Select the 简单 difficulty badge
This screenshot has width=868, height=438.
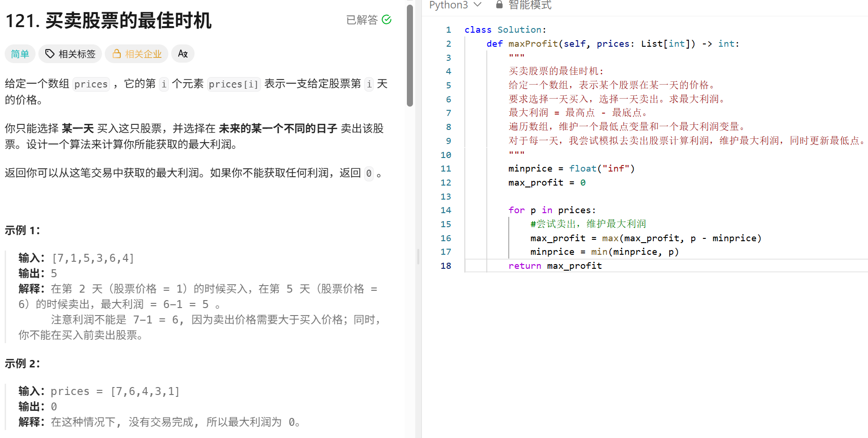pos(20,54)
